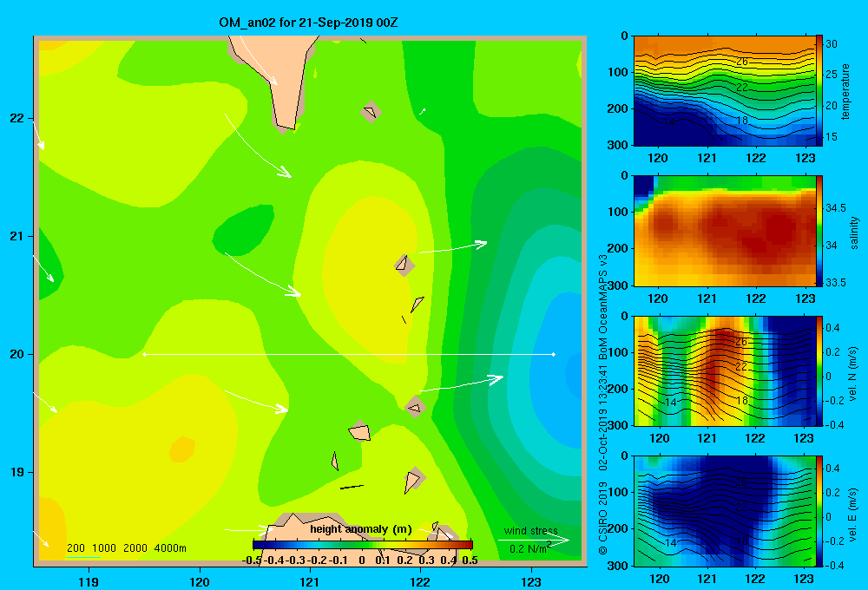Image resolution: width=868 pixels, height=590 pixels.
Task: Click the salinity color scale bar
Action: pos(819,231)
